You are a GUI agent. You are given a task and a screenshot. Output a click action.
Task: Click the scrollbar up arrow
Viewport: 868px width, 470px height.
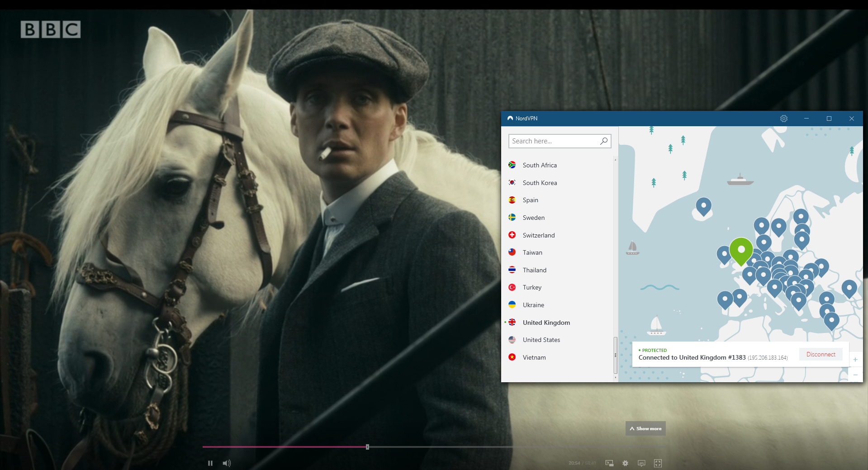point(615,160)
